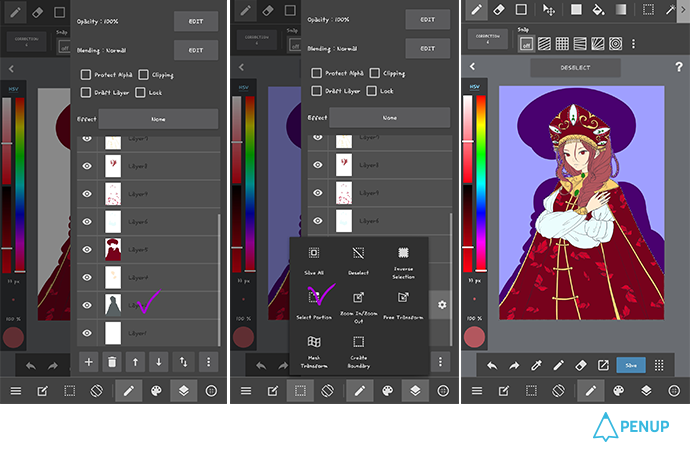Screen dimensions: 690x452
Task: Choose the parallel lines snap in right panel
Action: 544,44
